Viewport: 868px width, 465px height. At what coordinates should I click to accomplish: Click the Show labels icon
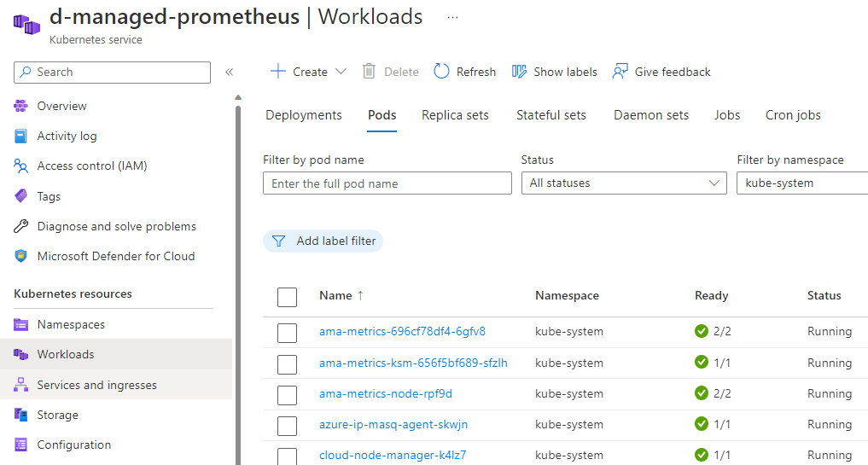519,72
